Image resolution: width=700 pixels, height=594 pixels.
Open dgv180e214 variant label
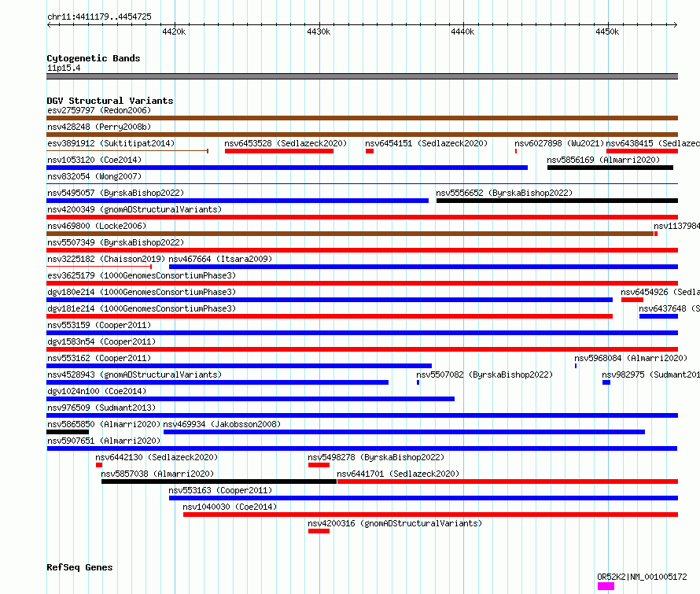(142, 292)
